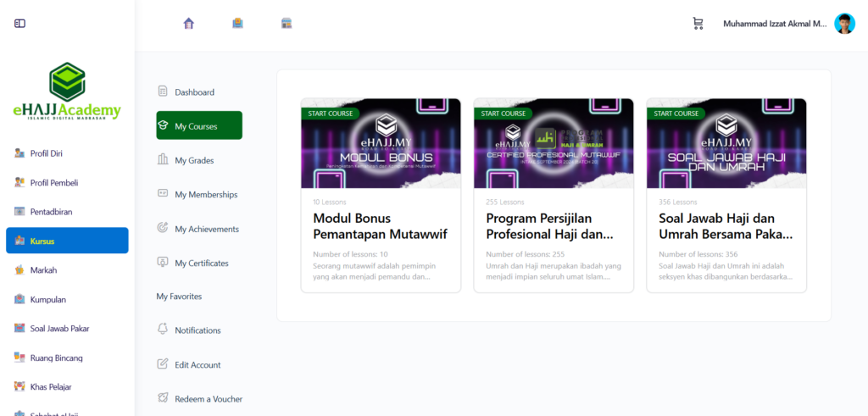Go to My Memberships

(x=206, y=195)
